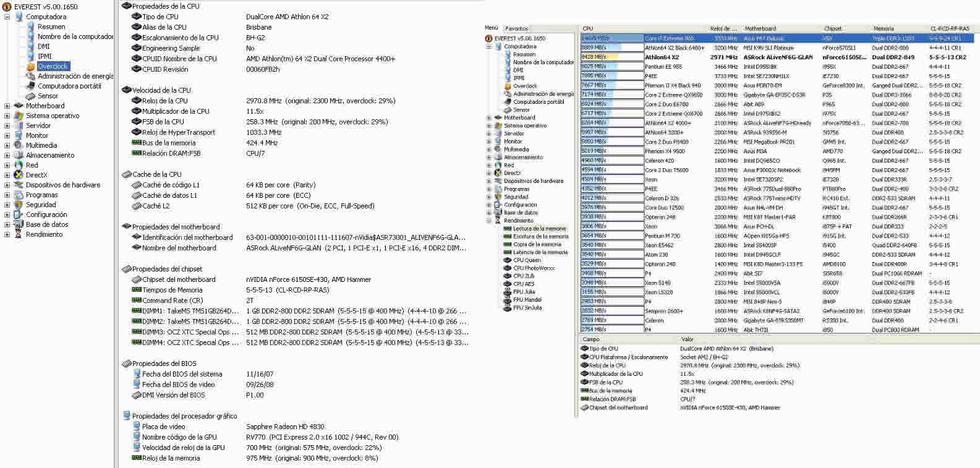
Task: Click the Multimedia icon in the large left tree
Action: [x=19, y=145]
